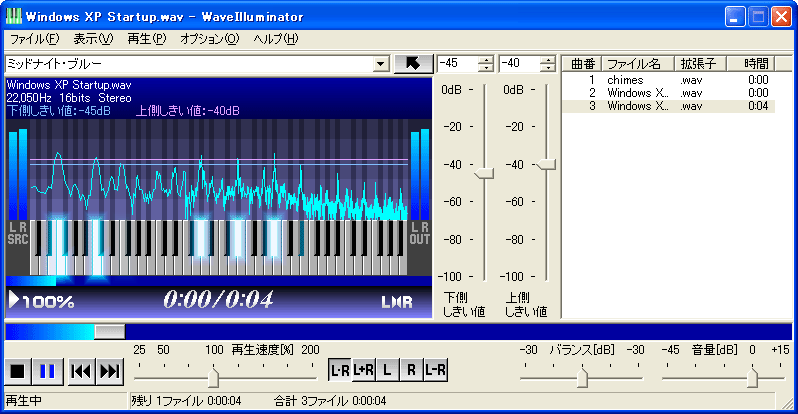Click the 残り 1ファイル 0:00:04 status text

point(186,401)
